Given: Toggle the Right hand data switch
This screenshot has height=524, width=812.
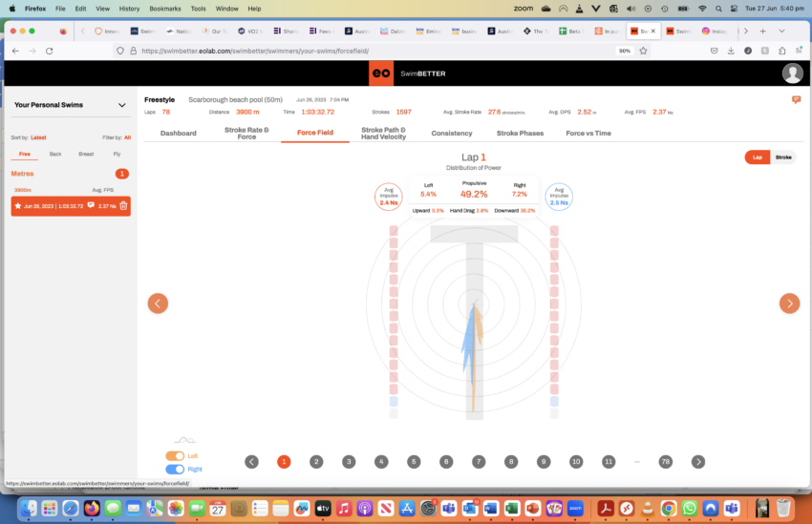Looking at the screenshot, I should 175,470.
